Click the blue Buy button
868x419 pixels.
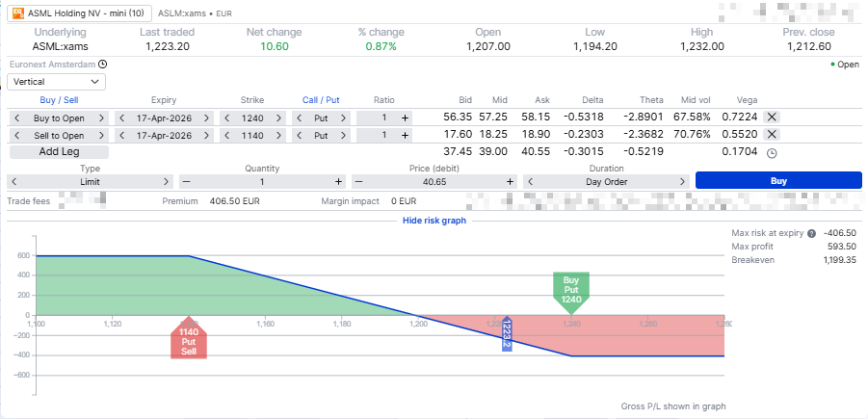click(x=778, y=180)
